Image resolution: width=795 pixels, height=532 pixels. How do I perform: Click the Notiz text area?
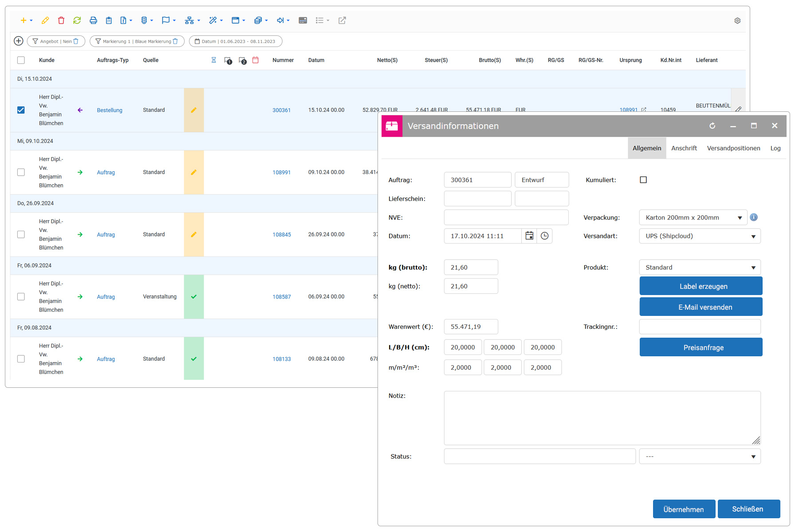pos(602,418)
